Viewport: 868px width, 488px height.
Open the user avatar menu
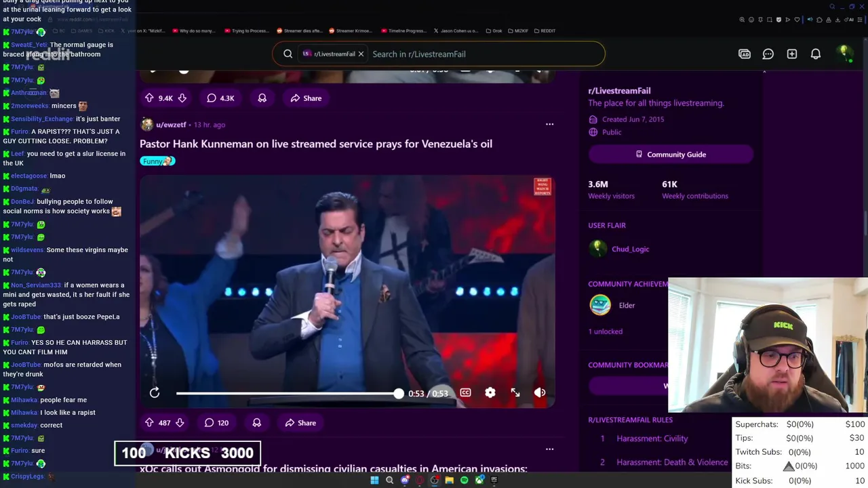(x=844, y=54)
